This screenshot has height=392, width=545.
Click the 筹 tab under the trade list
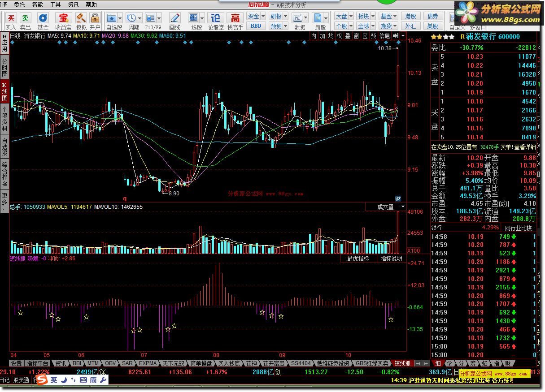coord(473,363)
